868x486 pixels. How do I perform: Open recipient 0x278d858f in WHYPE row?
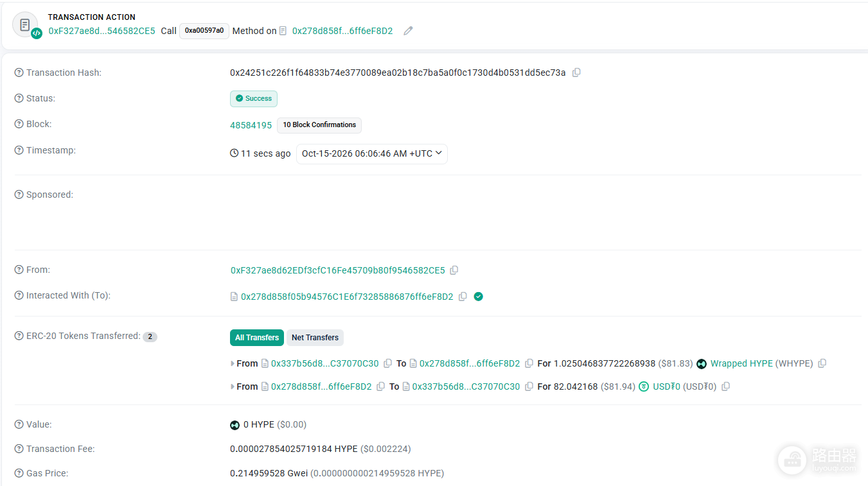tap(470, 363)
